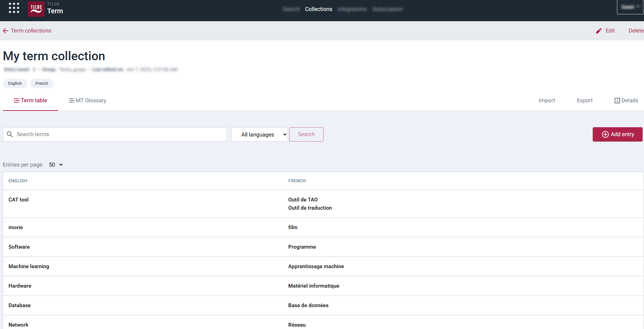This screenshot has width=644, height=329.
Task: Select the Edit pencil icon
Action: (599, 30)
